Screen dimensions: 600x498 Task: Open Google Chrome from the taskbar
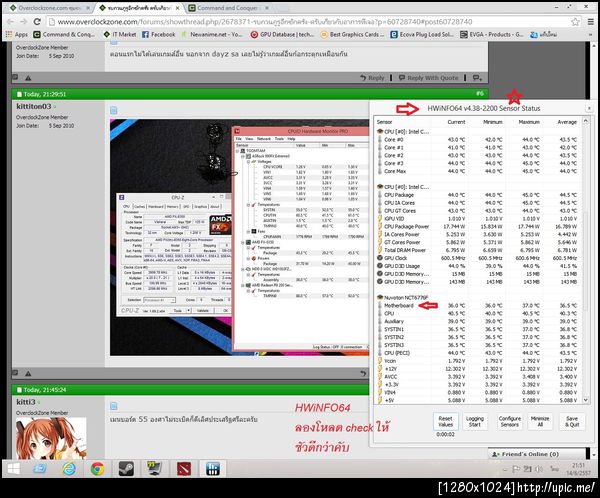coord(98,469)
